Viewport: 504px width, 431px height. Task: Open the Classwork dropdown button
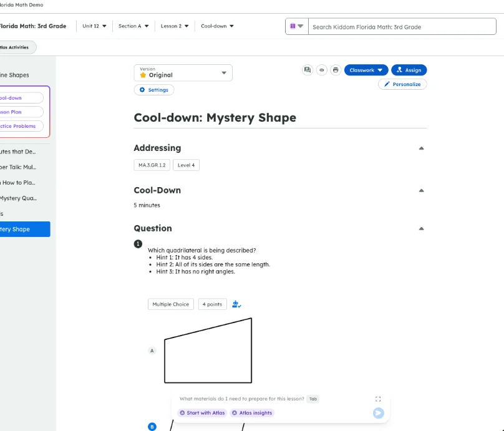click(x=366, y=70)
